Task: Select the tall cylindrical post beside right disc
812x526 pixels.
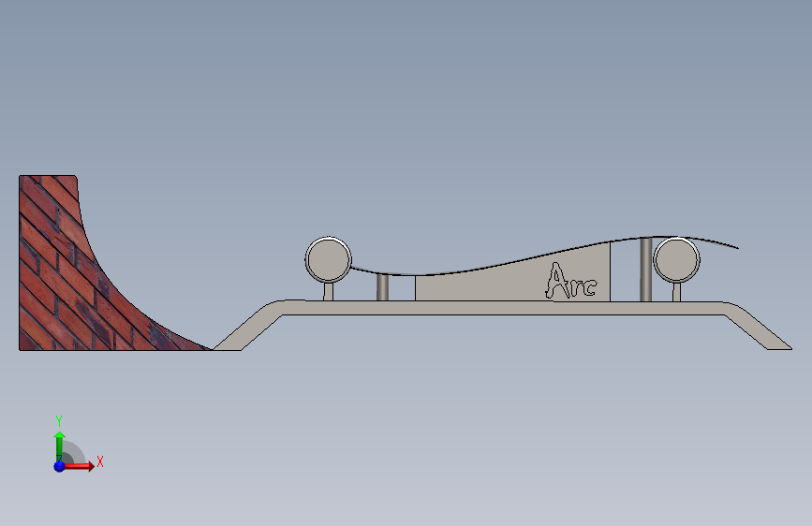Action: tap(646, 270)
